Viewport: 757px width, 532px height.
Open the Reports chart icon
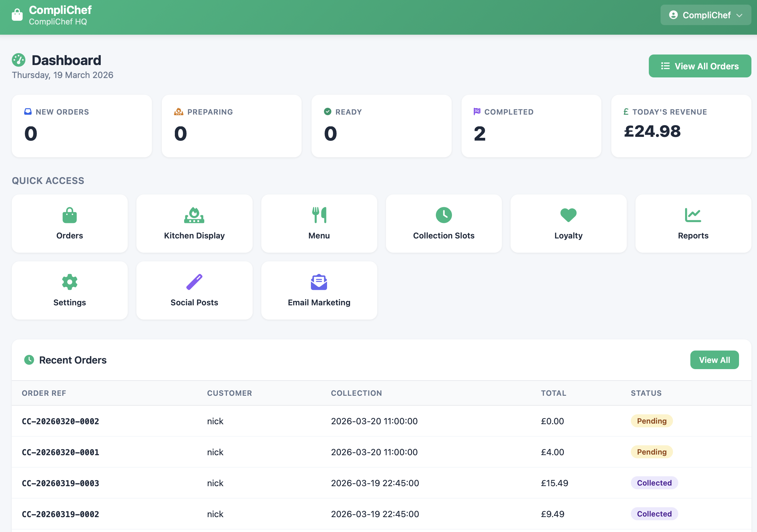[693, 215]
